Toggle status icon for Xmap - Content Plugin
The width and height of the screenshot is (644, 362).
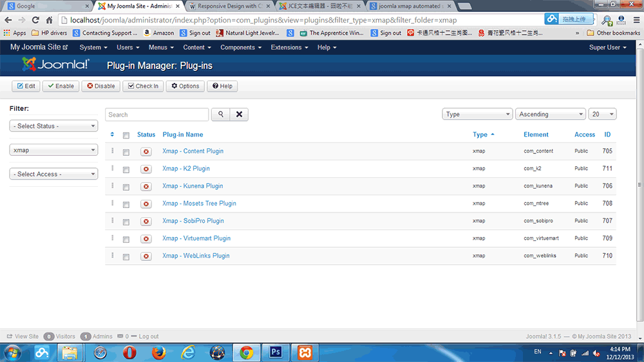[146, 151]
